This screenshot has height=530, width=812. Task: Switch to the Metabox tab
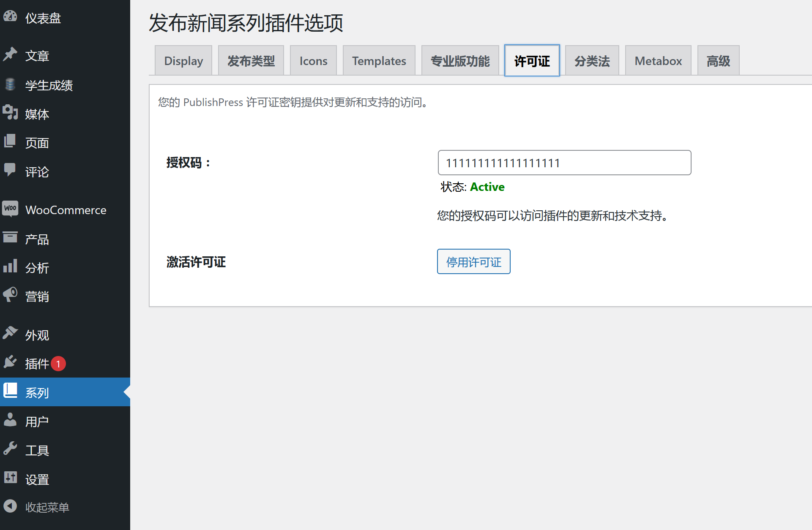[658, 60]
